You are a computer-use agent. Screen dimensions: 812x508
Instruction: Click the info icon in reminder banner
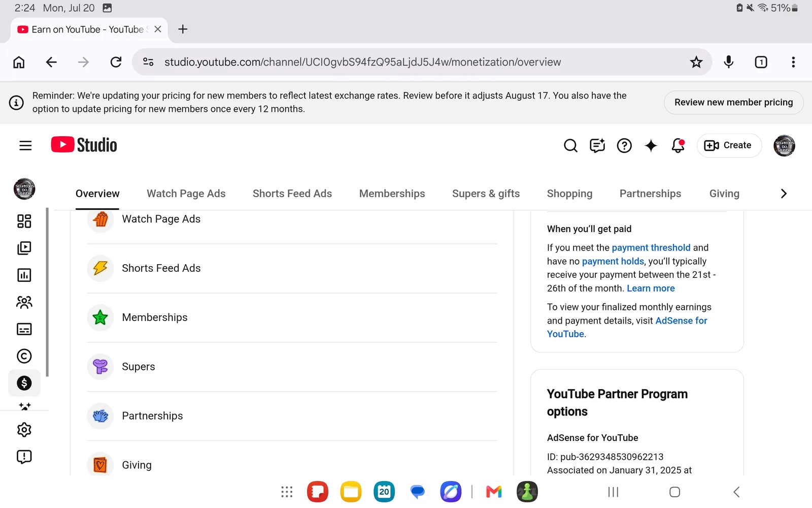click(x=16, y=103)
